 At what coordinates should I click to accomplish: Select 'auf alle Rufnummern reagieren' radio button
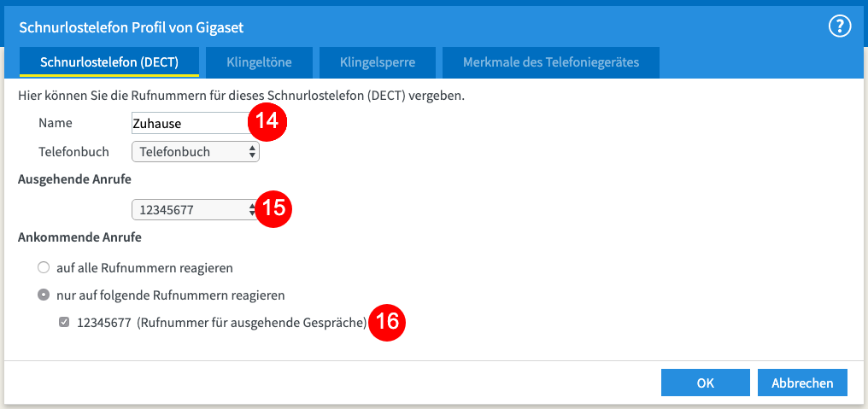tap(44, 268)
